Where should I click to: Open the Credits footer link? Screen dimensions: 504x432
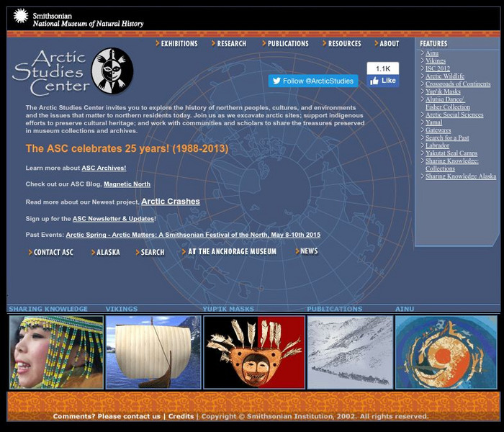click(181, 416)
